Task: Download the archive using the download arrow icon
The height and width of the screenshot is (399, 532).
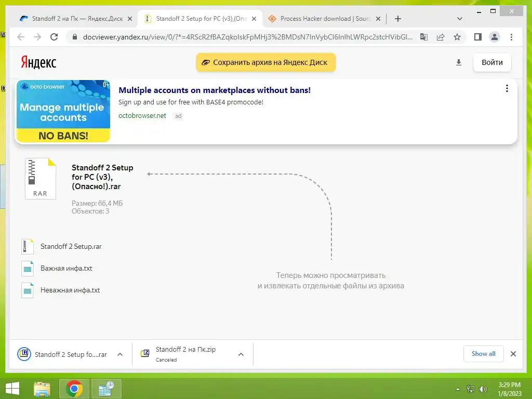Action: click(458, 62)
